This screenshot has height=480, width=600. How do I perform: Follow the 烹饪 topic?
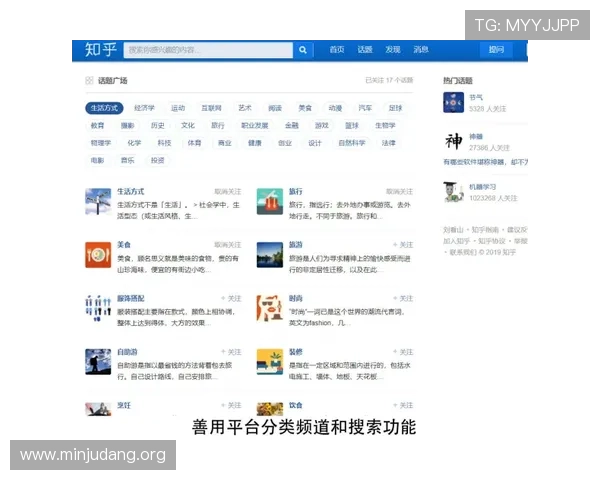tap(231, 405)
